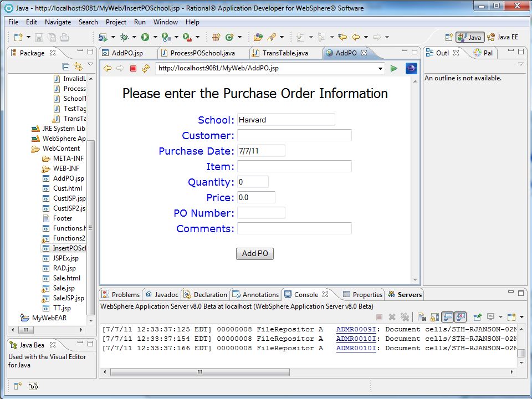Open the Debug button dropdown arrow
Image resolution: width=532 pixels, height=399 pixels.
pyautogui.click(x=134, y=37)
